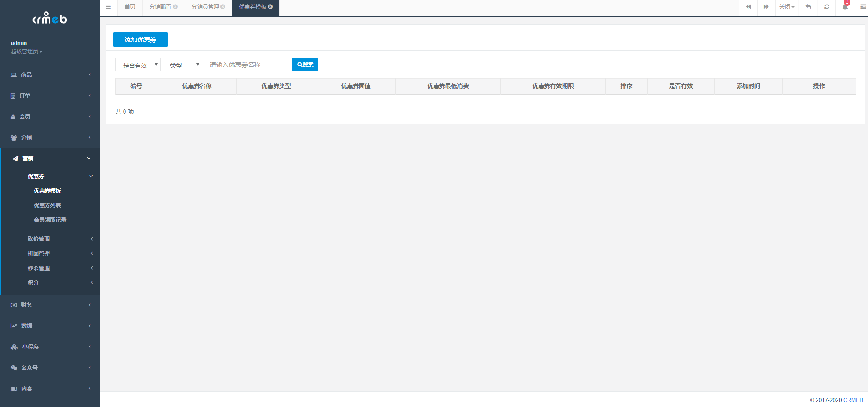The height and width of the screenshot is (407, 868).
Task: Click the refresh page icon
Action: click(827, 7)
